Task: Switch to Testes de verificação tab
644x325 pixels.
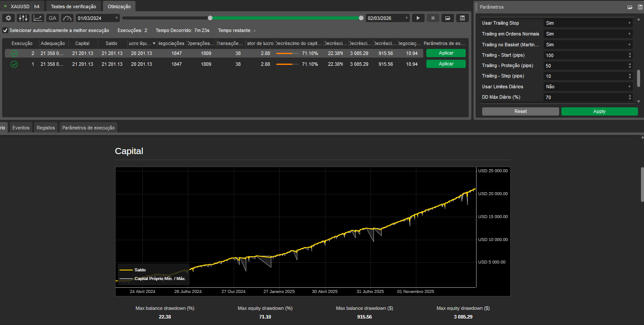Action: tap(73, 7)
